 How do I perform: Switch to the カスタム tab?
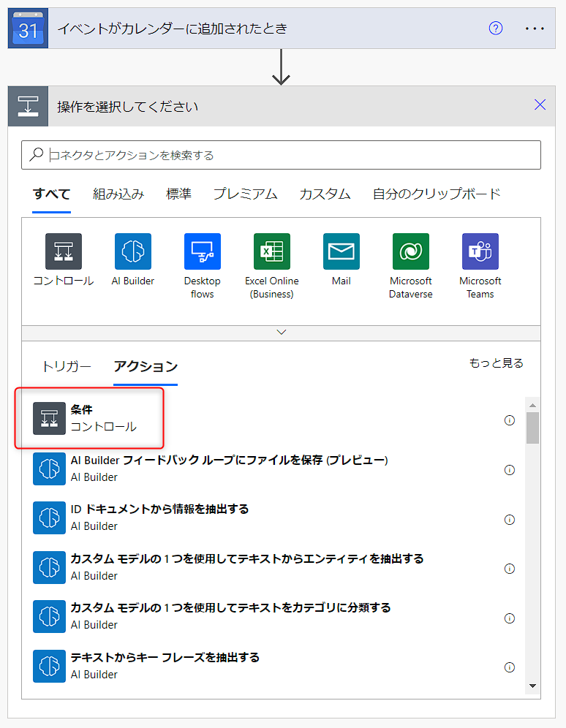click(x=325, y=194)
